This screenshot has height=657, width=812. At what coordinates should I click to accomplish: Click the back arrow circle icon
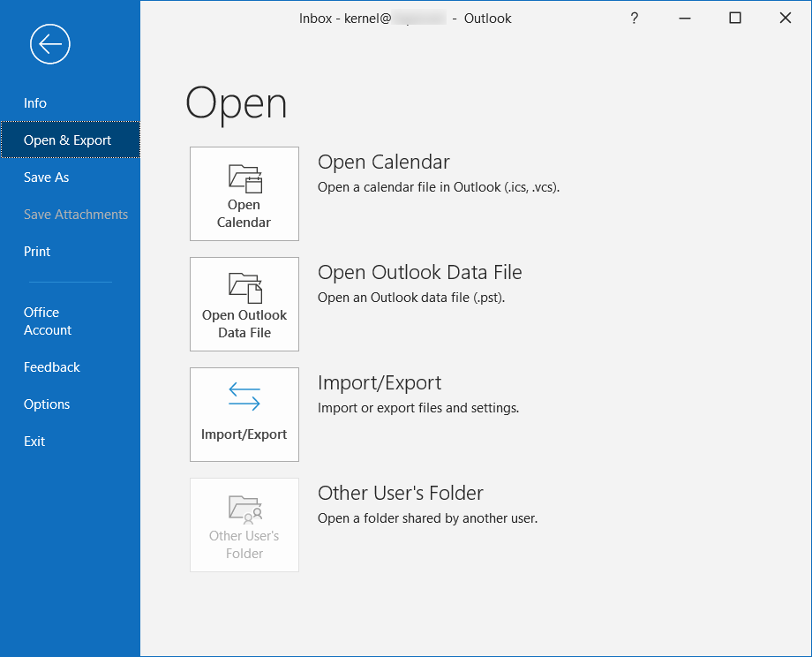click(49, 44)
